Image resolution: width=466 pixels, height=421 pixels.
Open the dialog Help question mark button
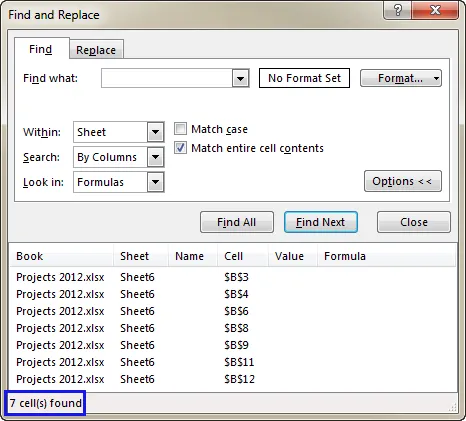pos(397,10)
